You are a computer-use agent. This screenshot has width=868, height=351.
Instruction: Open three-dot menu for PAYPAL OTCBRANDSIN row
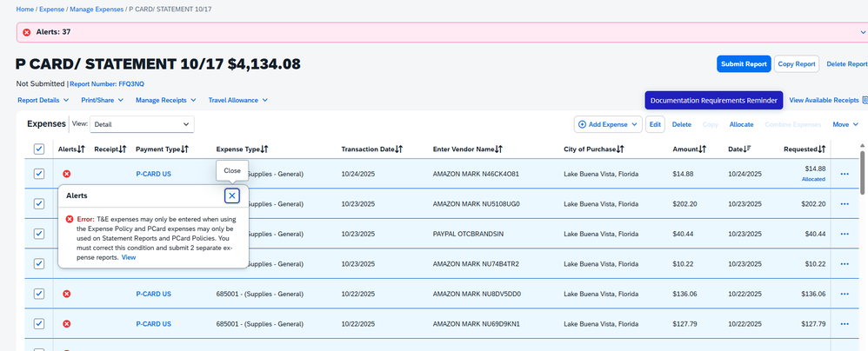point(844,234)
